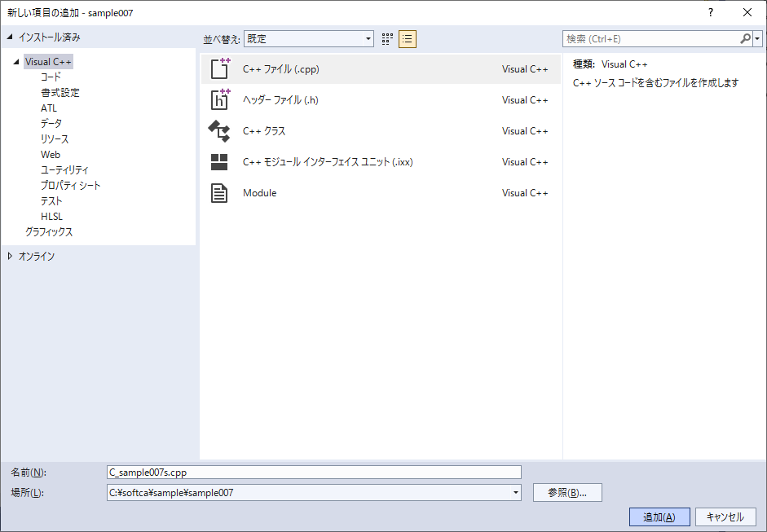Open the sort order dropdown
Image resolution: width=767 pixels, height=532 pixels.
coord(368,39)
